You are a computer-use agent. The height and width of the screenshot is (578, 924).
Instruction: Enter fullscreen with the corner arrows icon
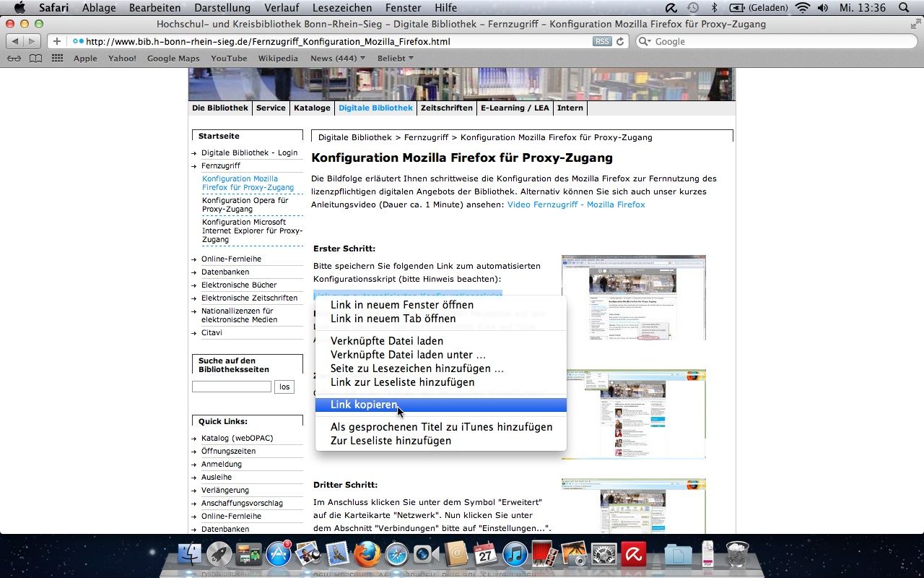(915, 24)
